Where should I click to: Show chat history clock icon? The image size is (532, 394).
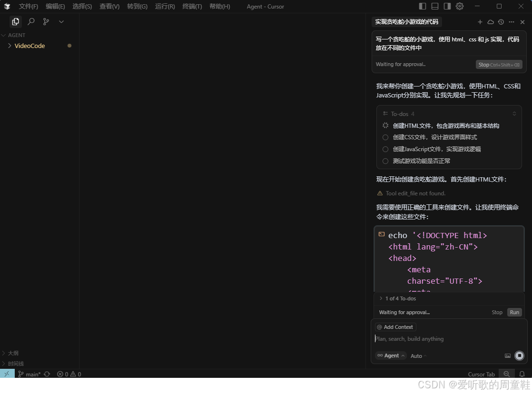501,22
